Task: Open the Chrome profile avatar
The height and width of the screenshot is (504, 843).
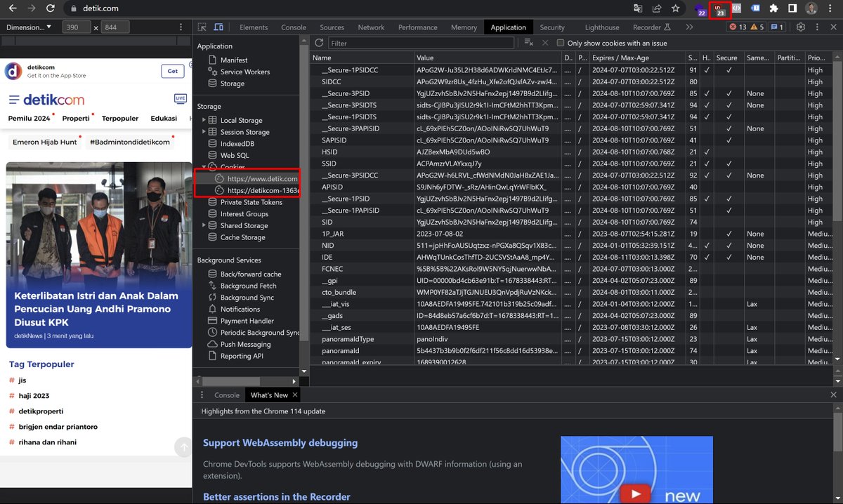Action: [x=811, y=9]
